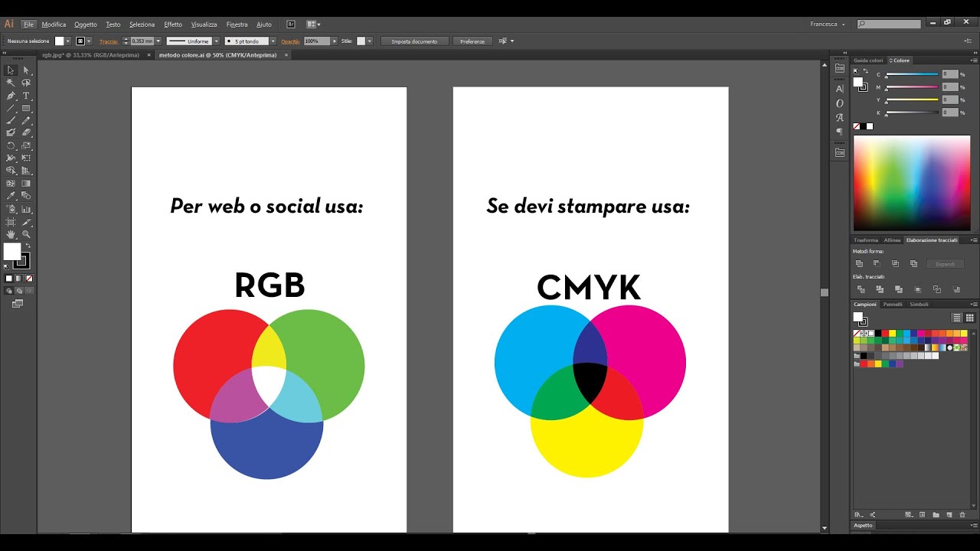Open the Paragraph panel icon

tap(840, 131)
